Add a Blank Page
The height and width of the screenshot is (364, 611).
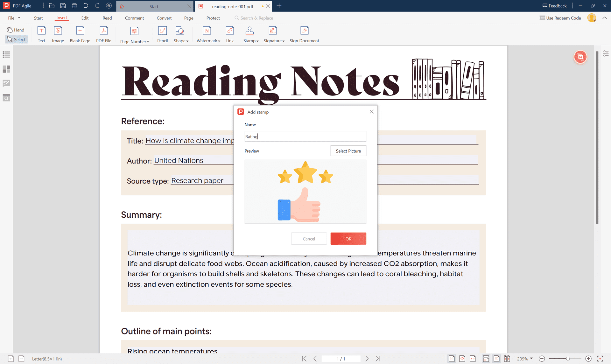pyautogui.click(x=80, y=34)
